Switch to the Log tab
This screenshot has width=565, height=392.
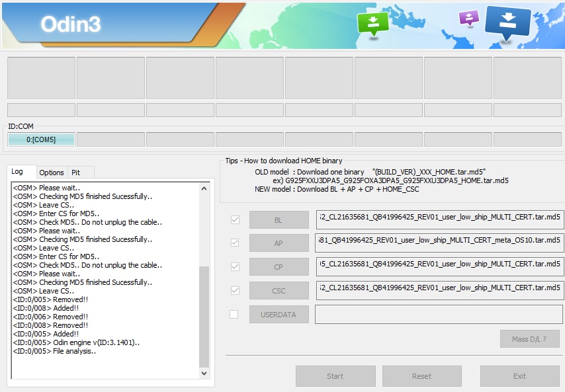pyautogui.click(x=17, y=171)
